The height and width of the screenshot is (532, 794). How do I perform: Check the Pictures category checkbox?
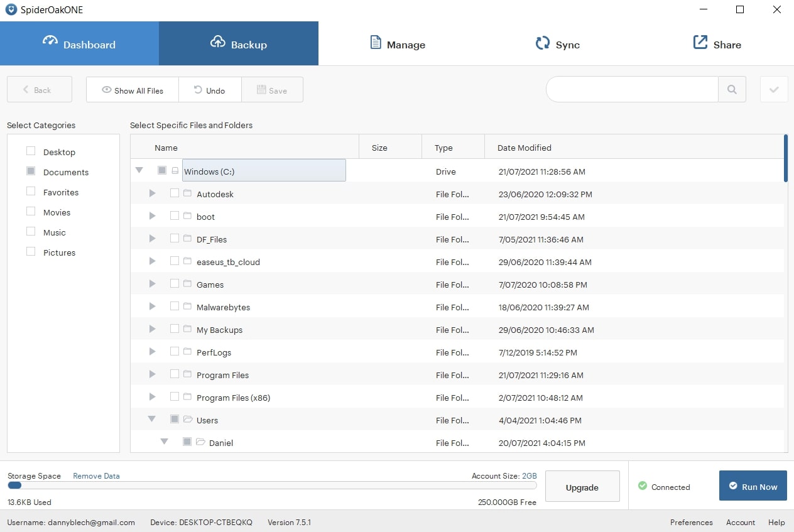[31, 251]
